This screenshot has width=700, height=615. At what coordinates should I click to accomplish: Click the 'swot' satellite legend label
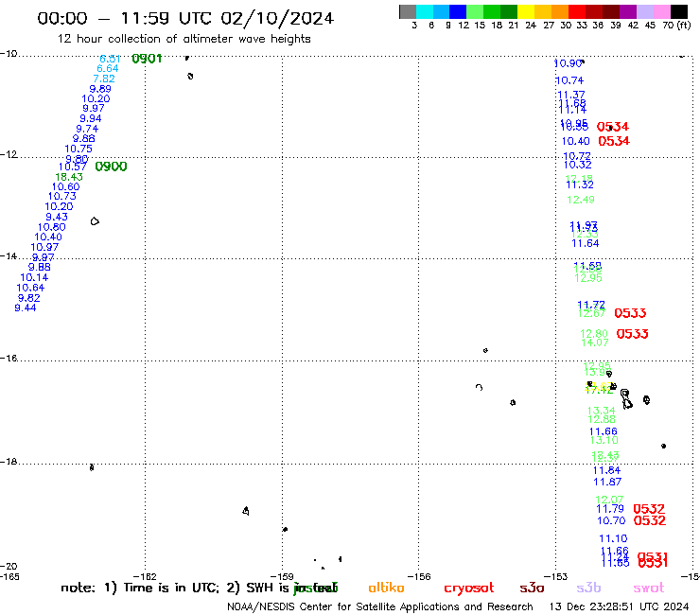[x=649, y=589]
